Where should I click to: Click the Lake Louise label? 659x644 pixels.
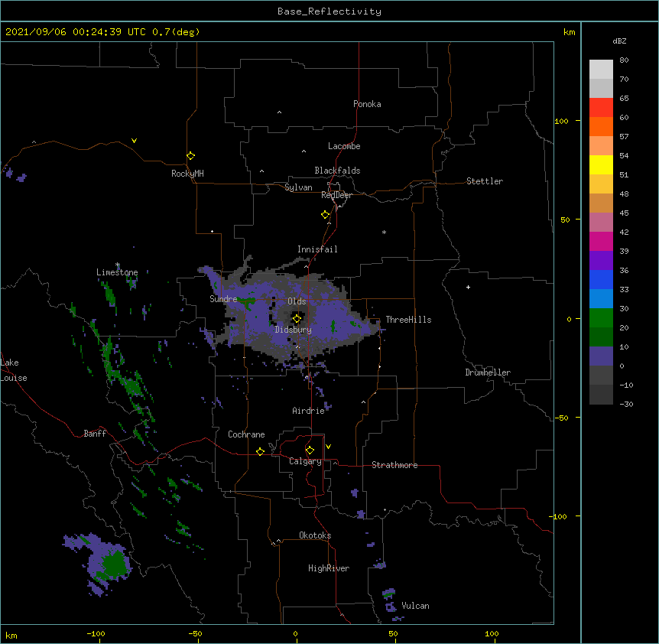pyautogui.click(x=14, y=370)
